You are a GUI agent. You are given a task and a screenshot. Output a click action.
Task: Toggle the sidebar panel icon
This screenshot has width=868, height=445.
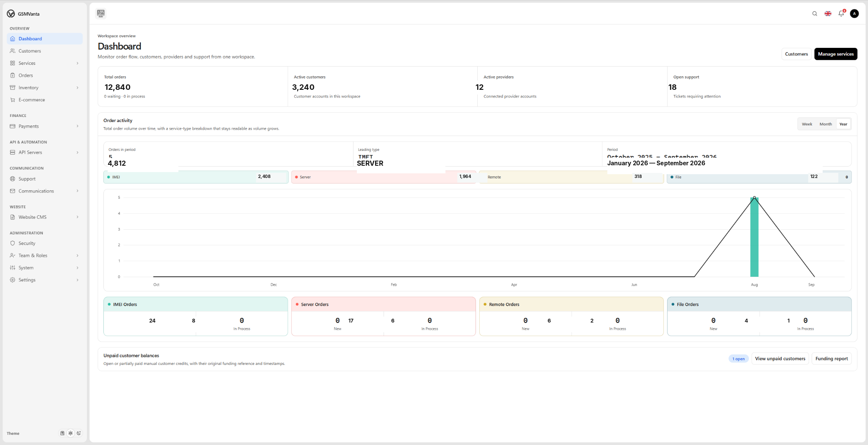click(x=101, y=14)
